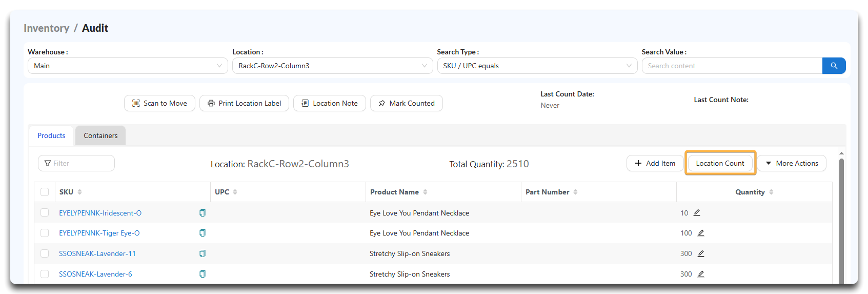Sort the Product Name column
The height and width of the screenshot is (294, 868).
pos(426,192)
